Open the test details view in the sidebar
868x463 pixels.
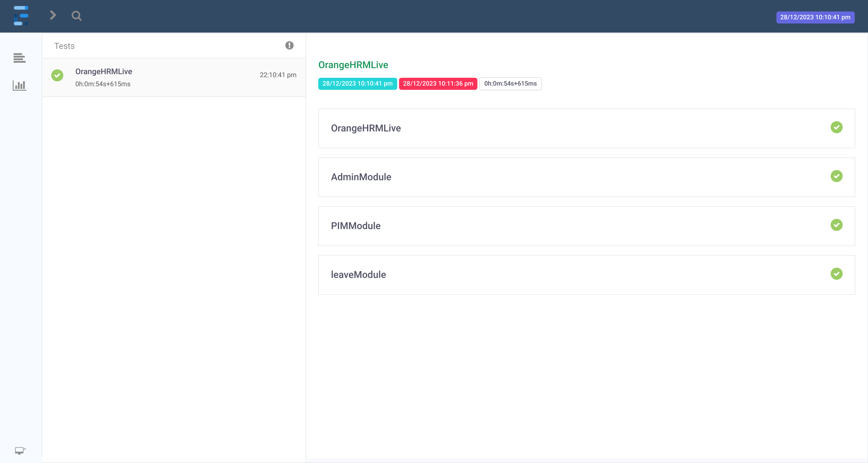19,58
